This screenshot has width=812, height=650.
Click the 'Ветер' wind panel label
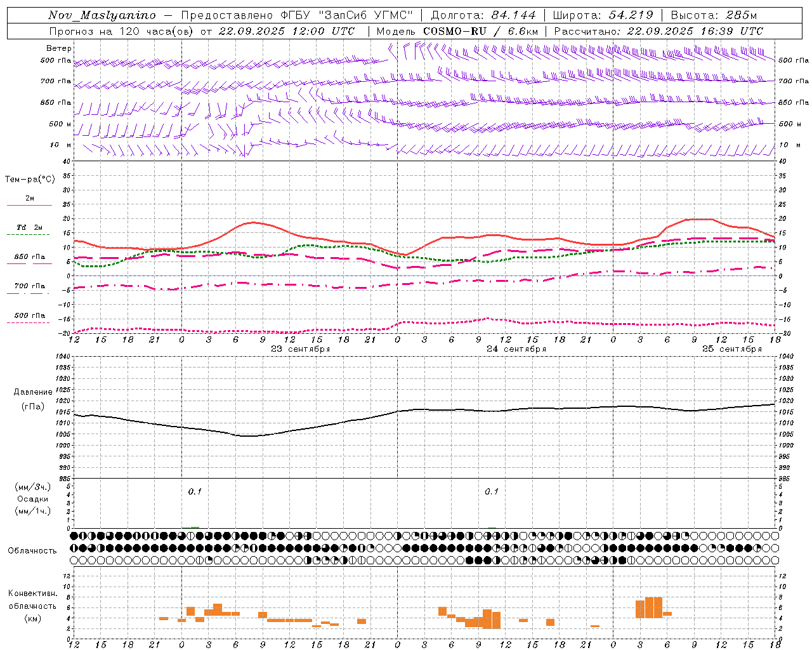59,48
